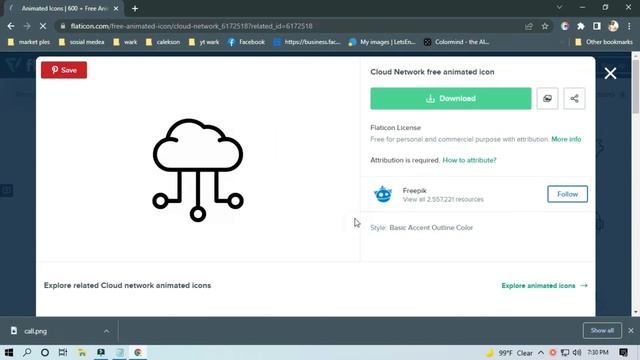Viewport: 640px width, 360px height.
Task: Open the Freepik author name link
Action: (x=414, y=191)
